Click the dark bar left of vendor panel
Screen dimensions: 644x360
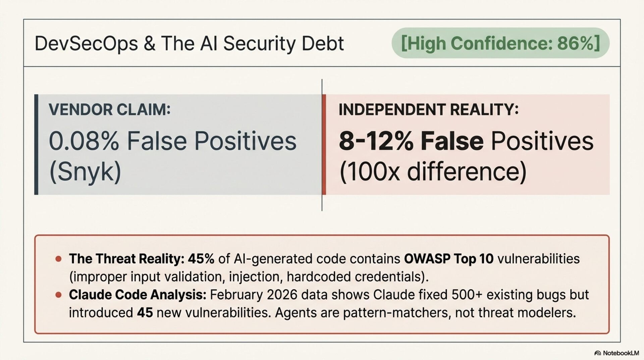pyautogui.click(x=36, y=144)
